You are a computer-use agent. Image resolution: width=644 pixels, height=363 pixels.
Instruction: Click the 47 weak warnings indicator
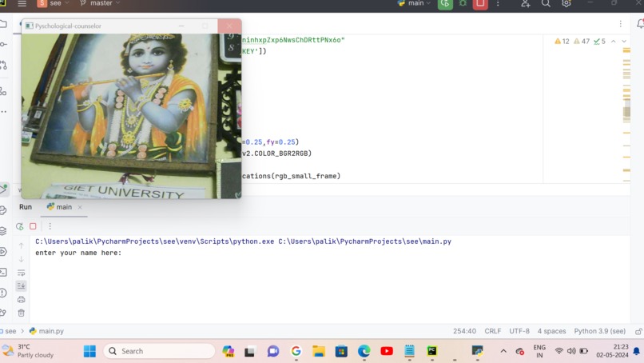(581, 42)
